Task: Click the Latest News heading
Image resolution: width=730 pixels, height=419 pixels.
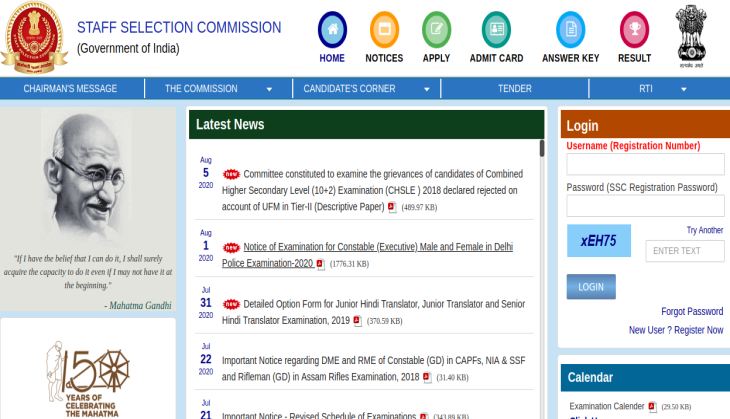Action: tap(230, 125)
